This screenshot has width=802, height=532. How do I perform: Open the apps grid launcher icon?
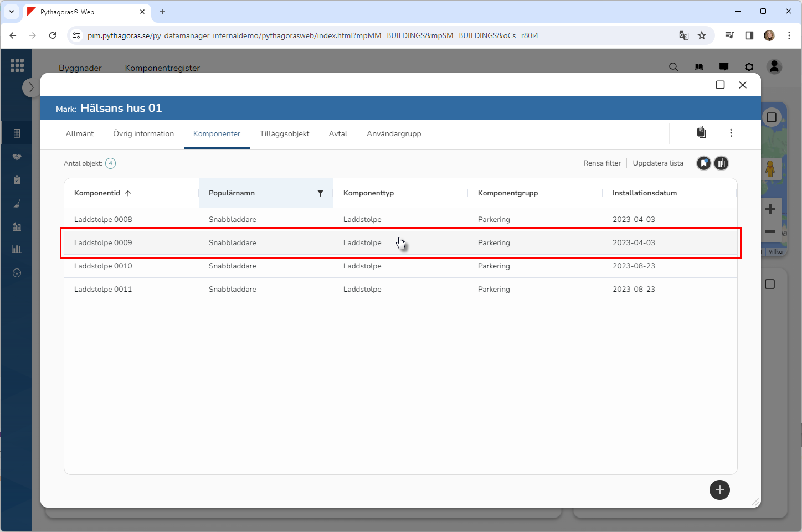17,65
